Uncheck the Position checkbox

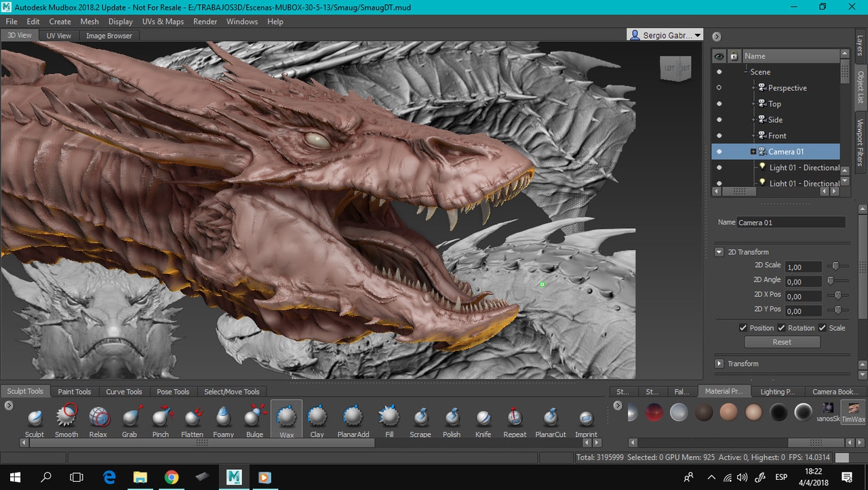tap(743, 327)
